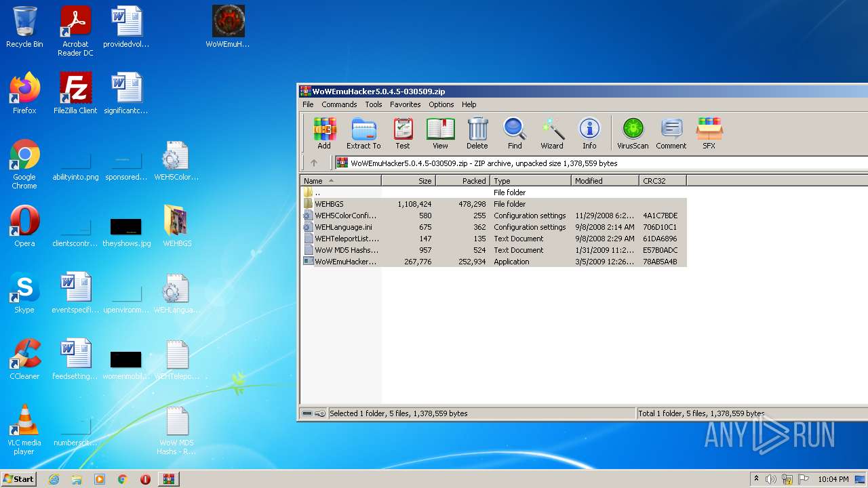The image size is (868, 488).
Task: Select the Skype desktop shortcut
Action: pos(24,293)
